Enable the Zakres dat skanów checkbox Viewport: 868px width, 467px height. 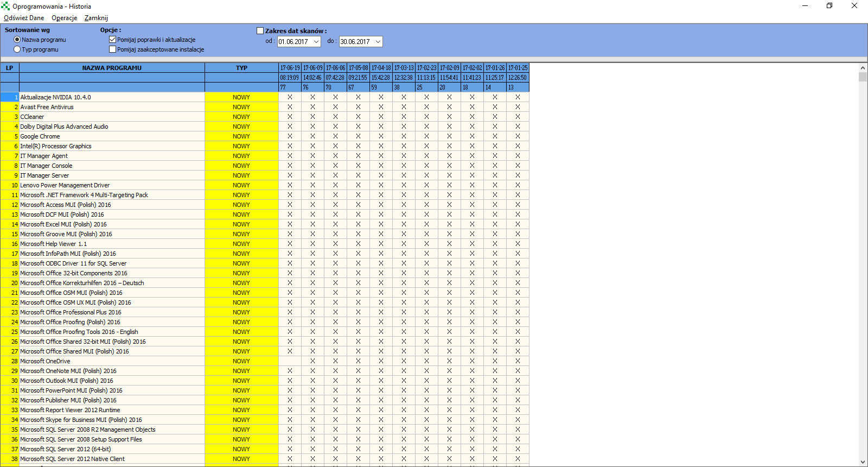(260, 31)
